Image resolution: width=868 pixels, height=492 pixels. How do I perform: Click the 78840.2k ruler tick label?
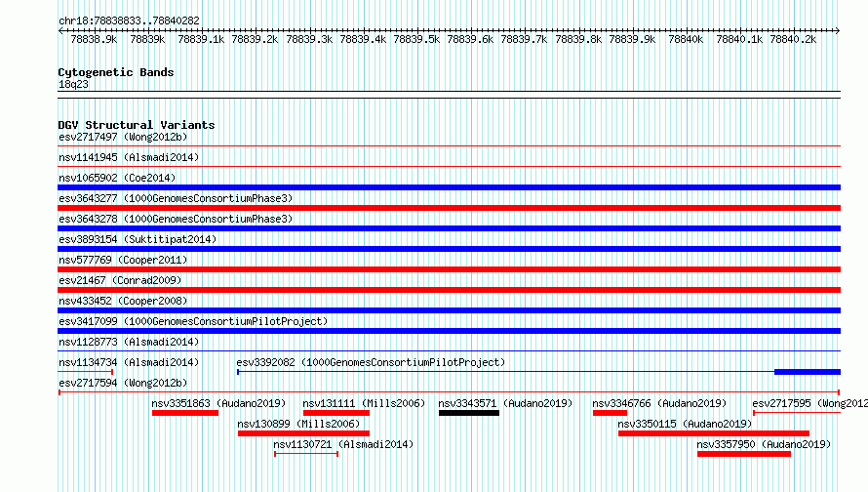tap(793, 39)
